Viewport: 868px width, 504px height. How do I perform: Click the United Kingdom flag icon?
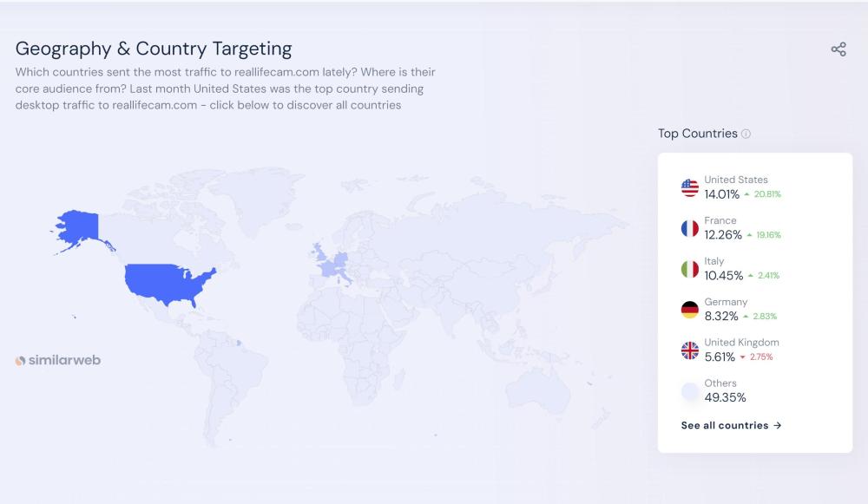[x=689, y=350]
